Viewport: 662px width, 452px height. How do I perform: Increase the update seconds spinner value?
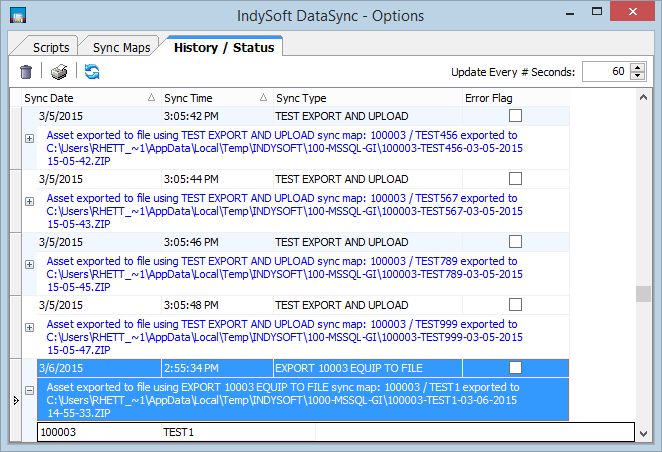click(x=636, y=67)
